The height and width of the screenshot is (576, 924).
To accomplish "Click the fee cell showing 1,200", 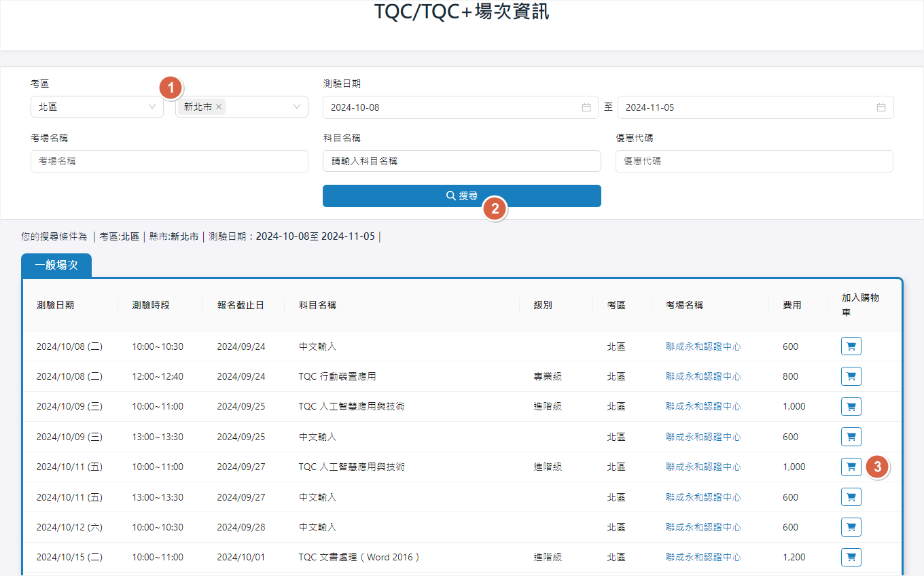I will (794, 557).
